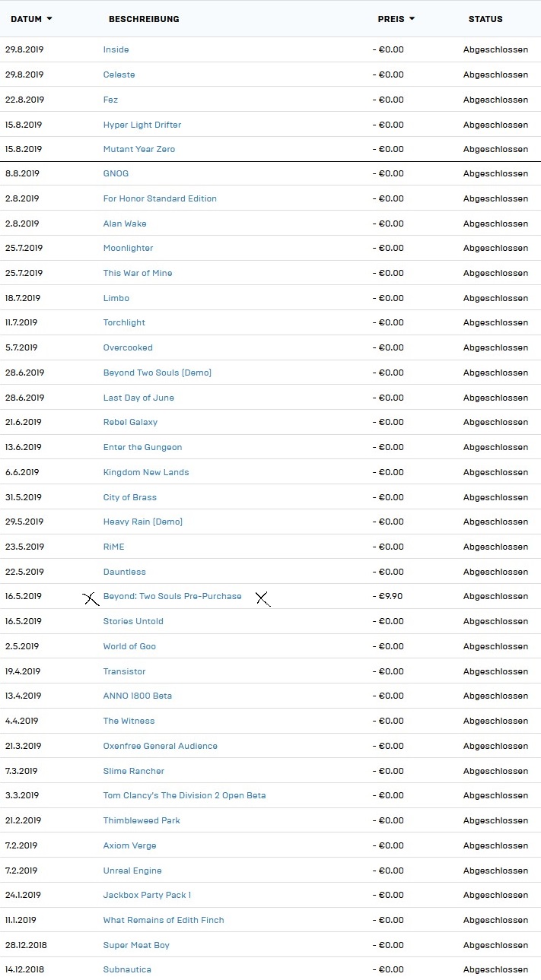Select the ANNO 1800 Beta link
This screenshot has width=541, height=980.
point(138,696)
